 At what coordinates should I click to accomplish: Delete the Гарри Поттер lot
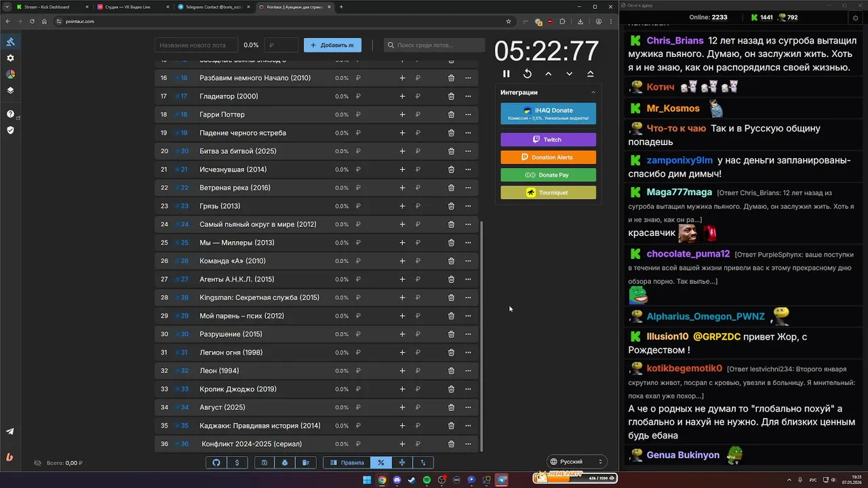point(451,115)
